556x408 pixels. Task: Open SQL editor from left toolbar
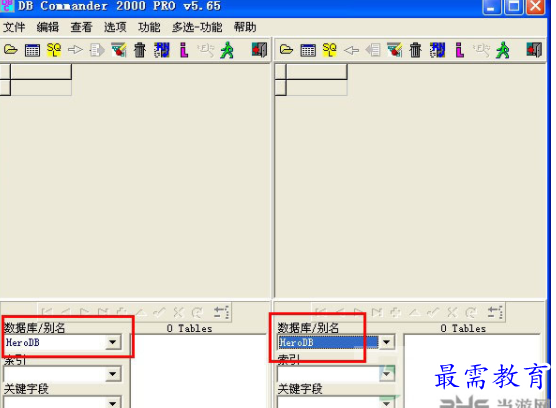pyautogui.click(x=54, y=50)
